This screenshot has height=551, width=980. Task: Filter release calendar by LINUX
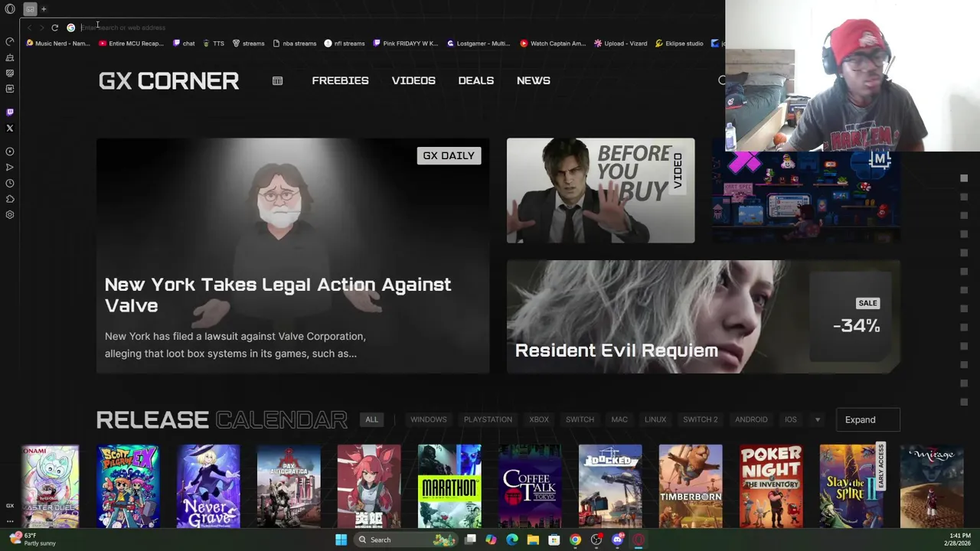655,419
